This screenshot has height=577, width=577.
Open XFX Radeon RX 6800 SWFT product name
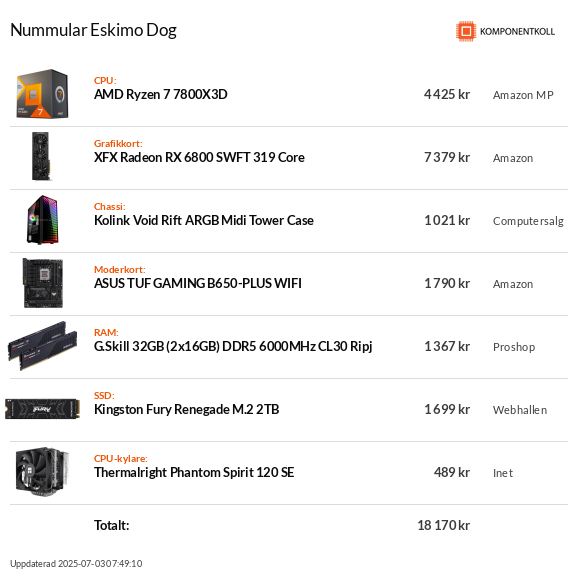coord(199,157)
